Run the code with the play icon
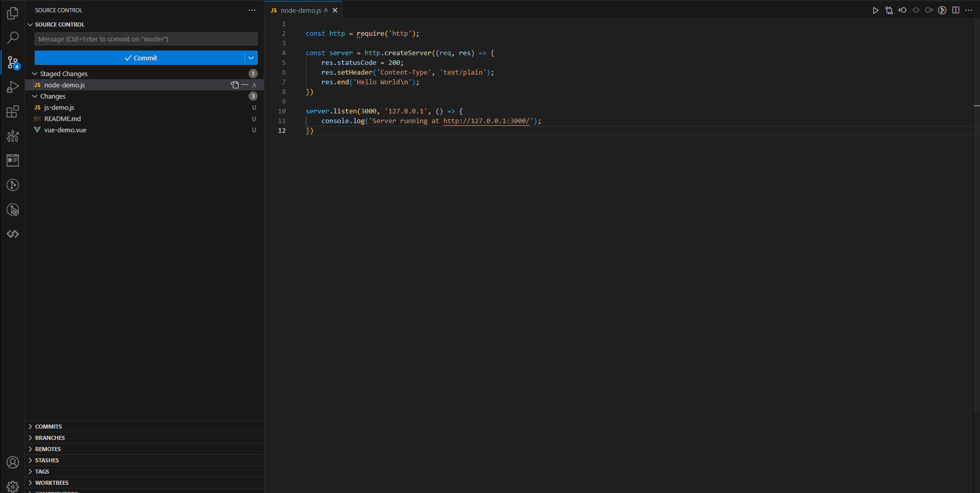The height and width of the screenshot is (493, 980). [875, 10]
